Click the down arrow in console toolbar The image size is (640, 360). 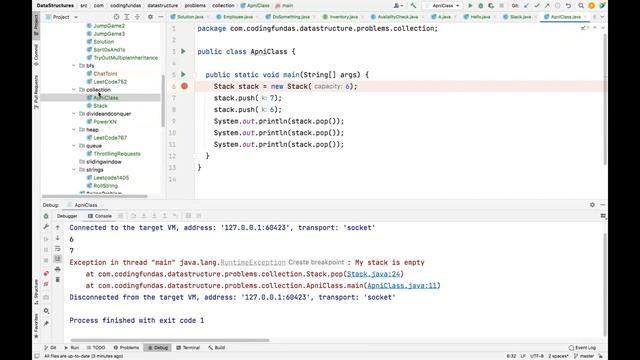(58, 238)
